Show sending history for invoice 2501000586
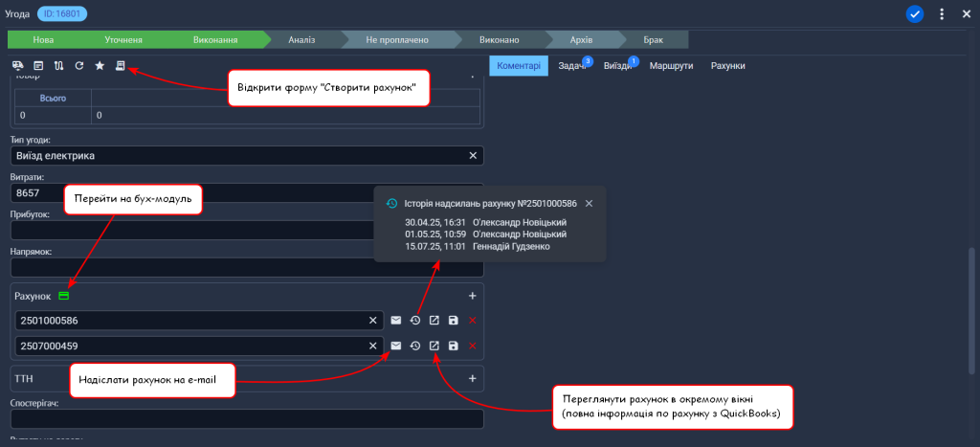980x447 pixels. (x=415, y=320)
